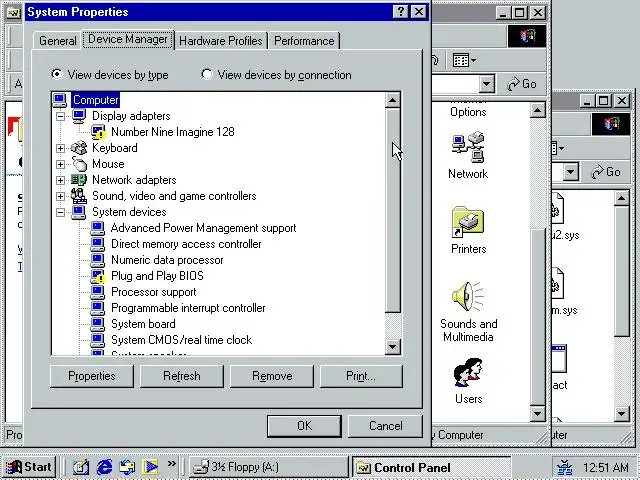Expand the Mouse branch
640x480 pixels.
tap(60, 164)
